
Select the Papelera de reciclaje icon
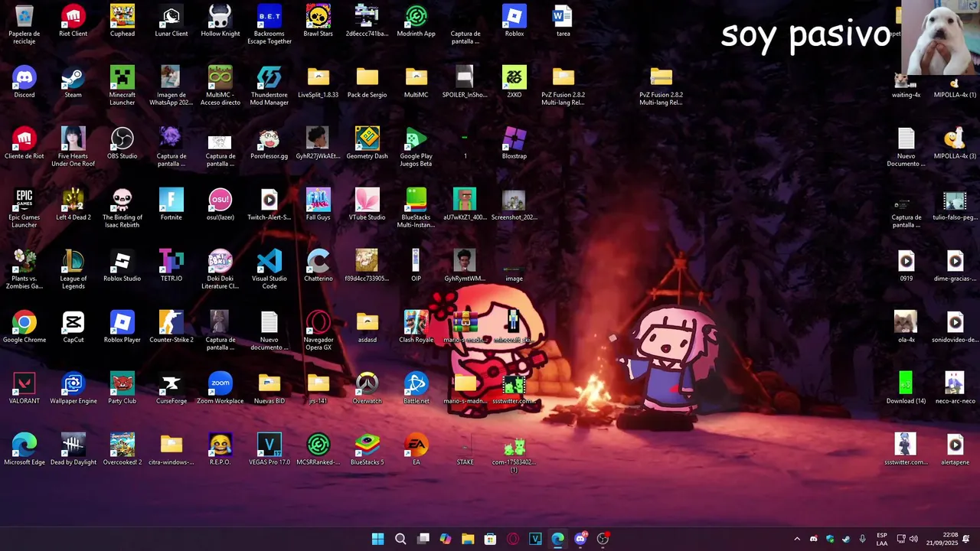[24, 24]
